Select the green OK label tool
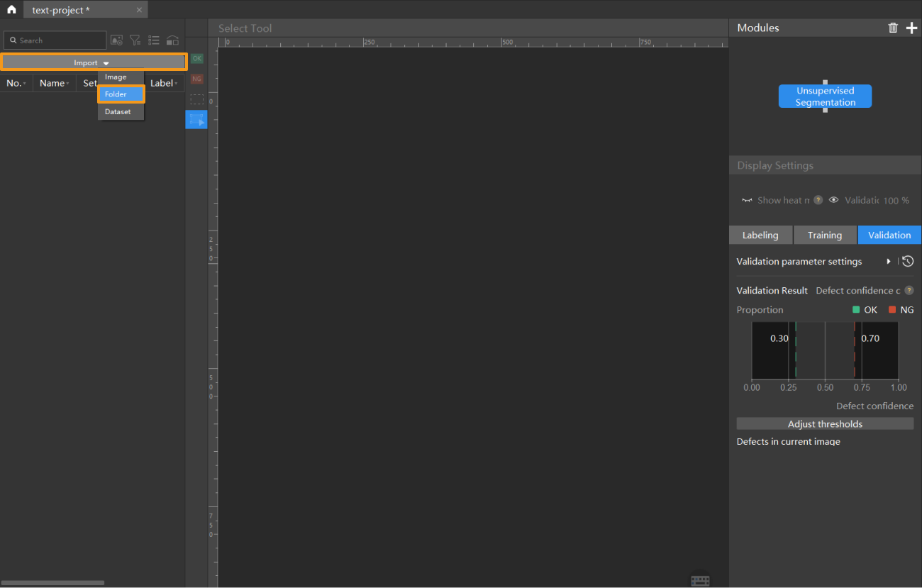Screen dimensions: 922x588 [x=196, y=58]
